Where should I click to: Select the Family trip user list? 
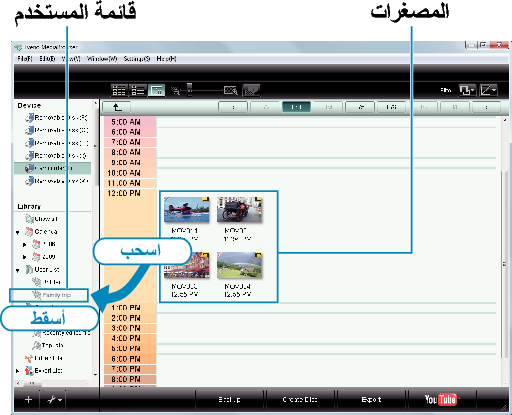pos(49,295)
